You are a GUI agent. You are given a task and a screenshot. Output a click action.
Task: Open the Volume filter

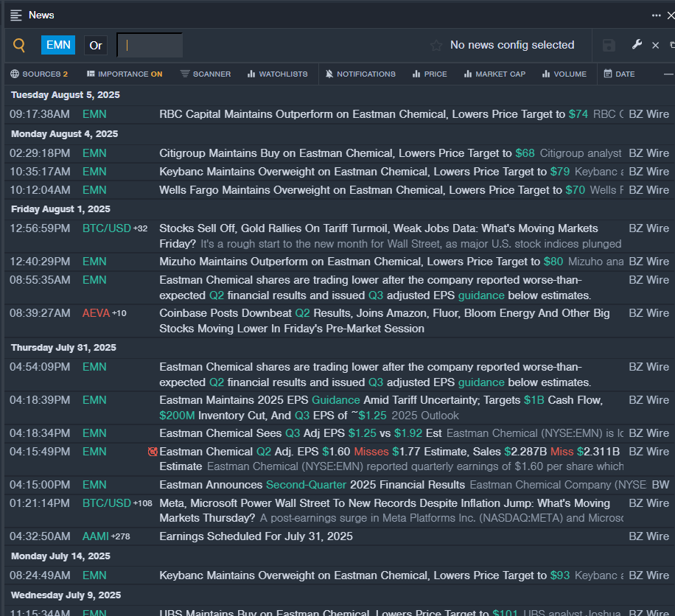(564, 74)
